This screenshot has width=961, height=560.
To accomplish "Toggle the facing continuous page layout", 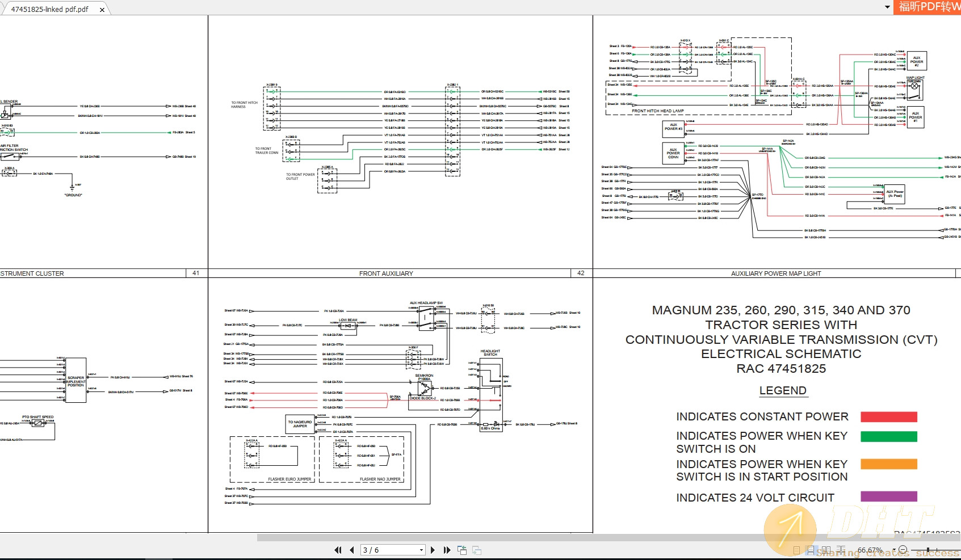I will click(x=841, y=550).
